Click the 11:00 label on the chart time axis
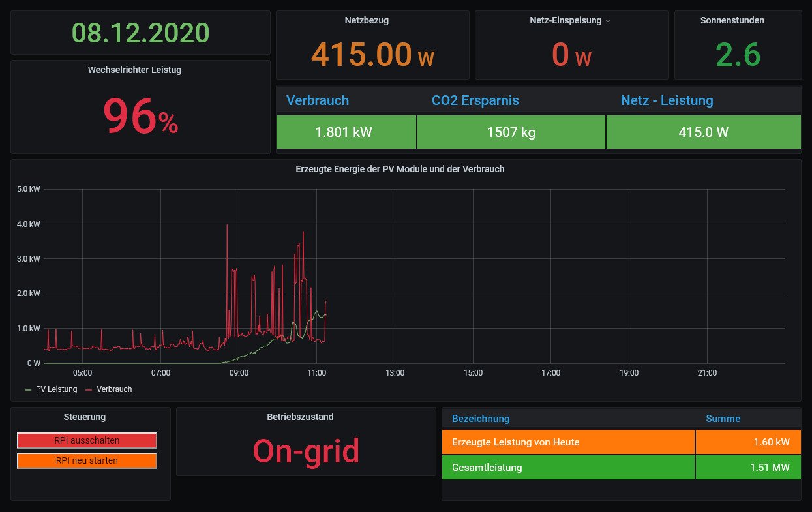Viewport: 812px width, 512px height. [316, 373]
